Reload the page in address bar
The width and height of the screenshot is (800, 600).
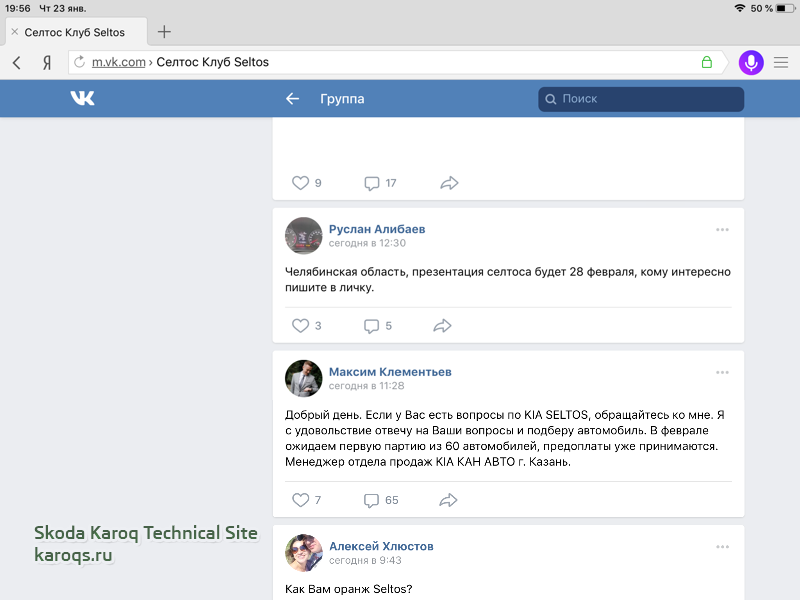[80, 62]
